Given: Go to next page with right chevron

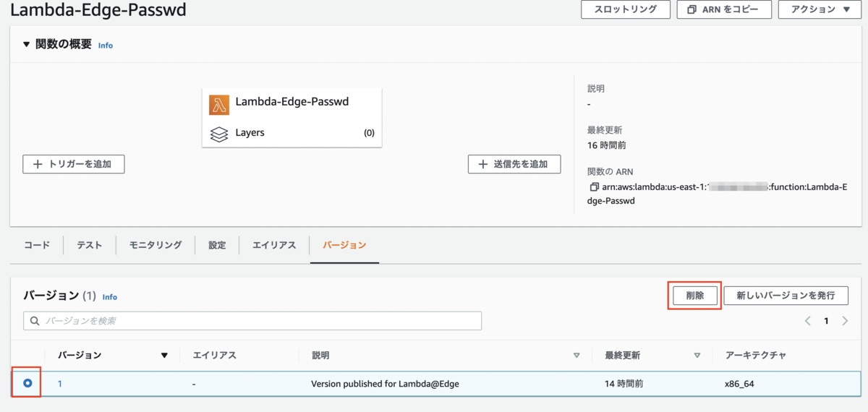Looking at the screenshot, I should (x=844, y=321).
